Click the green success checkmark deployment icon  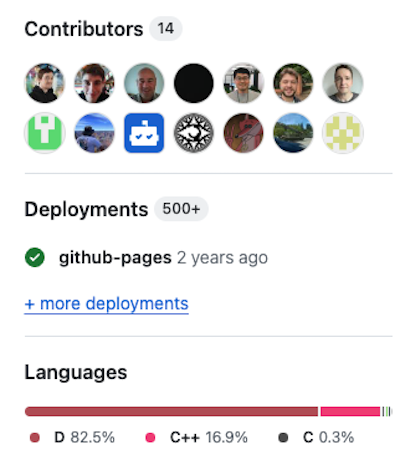(x=35, y=257)
